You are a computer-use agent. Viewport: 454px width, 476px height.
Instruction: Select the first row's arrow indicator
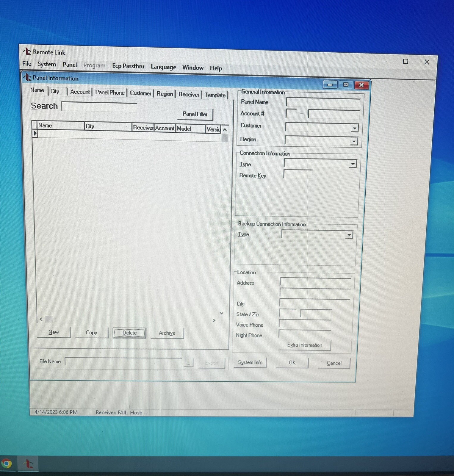(35, 133)
